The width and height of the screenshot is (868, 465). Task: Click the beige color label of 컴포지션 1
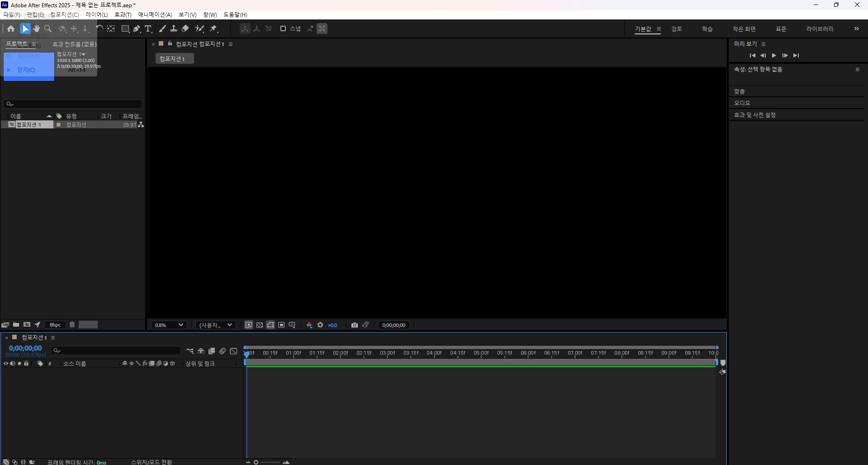point(58,125)
